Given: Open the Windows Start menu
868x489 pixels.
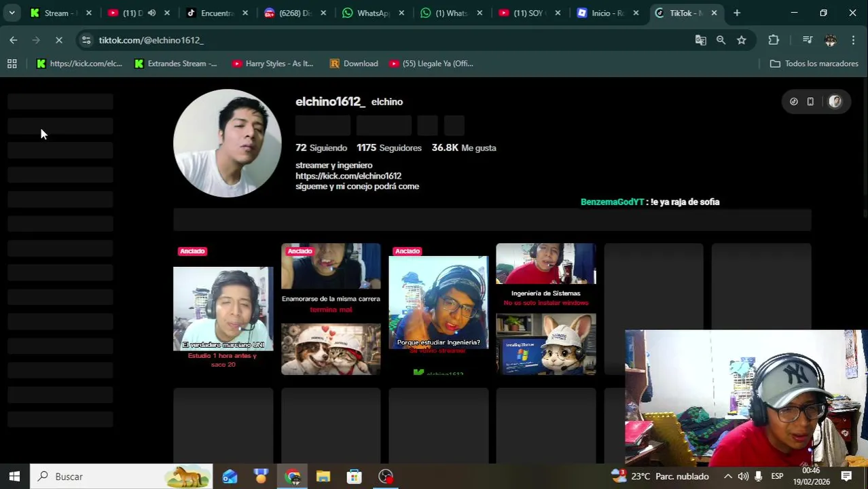Looking at the screenshot, I should coord(14,477).
